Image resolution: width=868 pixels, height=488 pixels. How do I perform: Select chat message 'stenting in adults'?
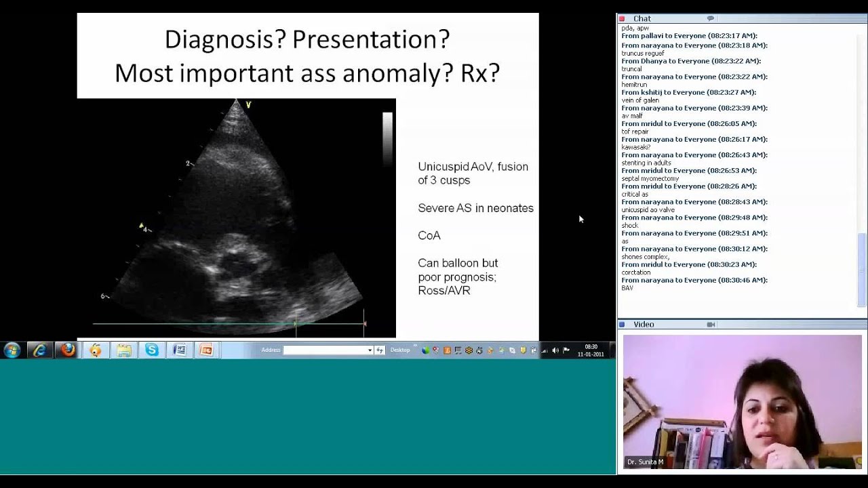click(x=646, y=163)
